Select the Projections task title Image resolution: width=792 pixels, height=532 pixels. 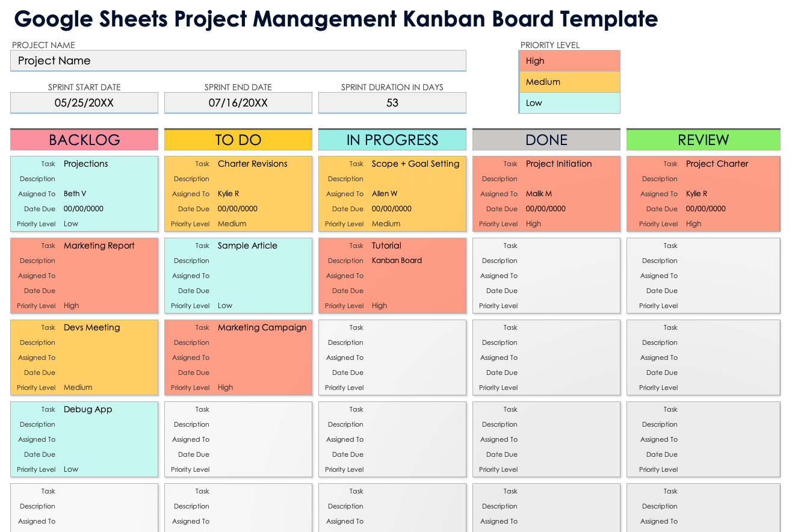pos(86,164)
